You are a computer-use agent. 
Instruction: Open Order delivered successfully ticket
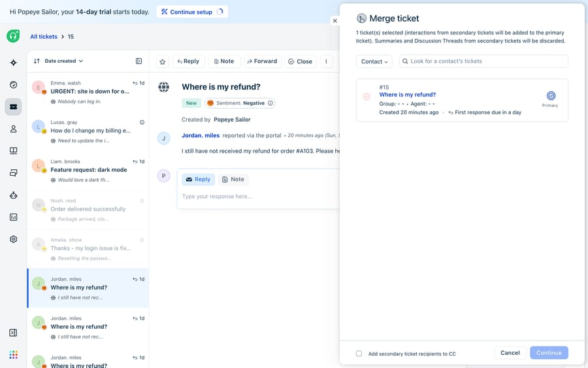[x=88, y=210]
